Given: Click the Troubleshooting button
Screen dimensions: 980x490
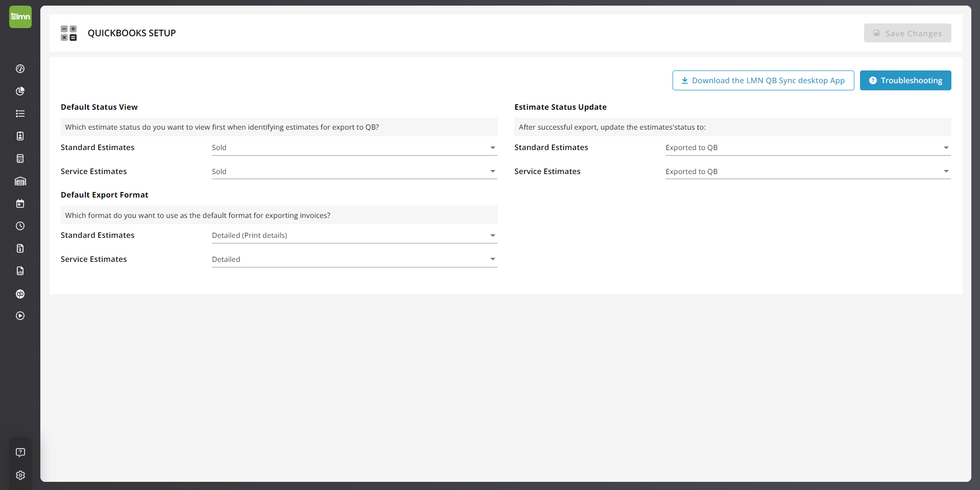Looking at the screenshot, I should [x=905, y=81].
